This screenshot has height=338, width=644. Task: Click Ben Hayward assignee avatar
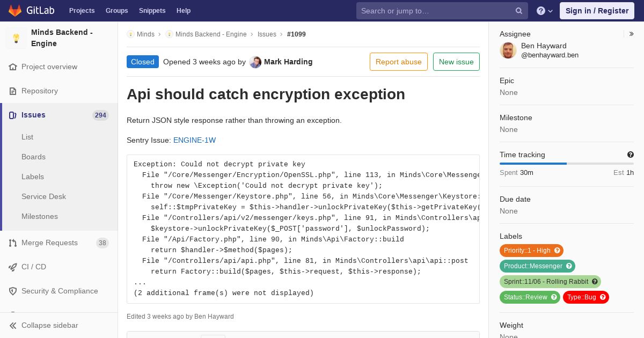pyautogui.click(x=508, y=50)
